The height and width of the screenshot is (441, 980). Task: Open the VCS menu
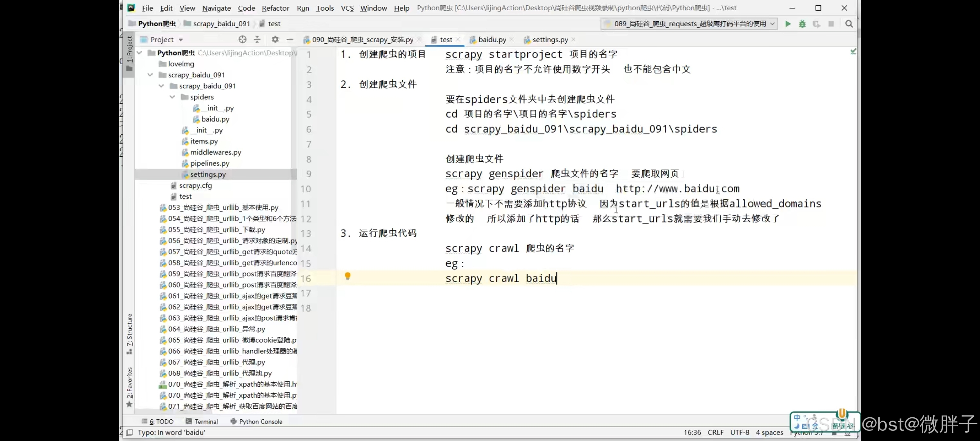347,8
